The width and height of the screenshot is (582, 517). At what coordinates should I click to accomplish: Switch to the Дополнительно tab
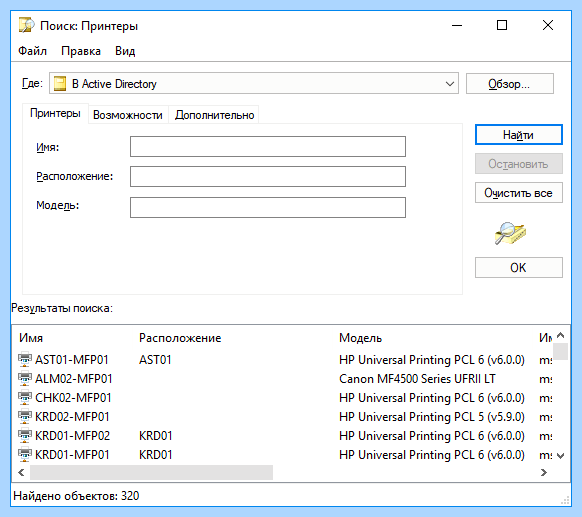pyautogui.click(x=215, y=115)
